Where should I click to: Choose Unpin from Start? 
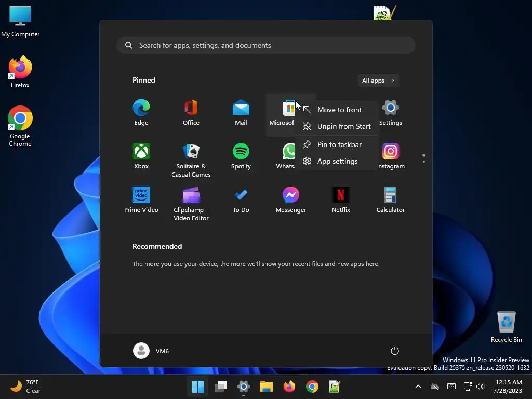point(337,126)
